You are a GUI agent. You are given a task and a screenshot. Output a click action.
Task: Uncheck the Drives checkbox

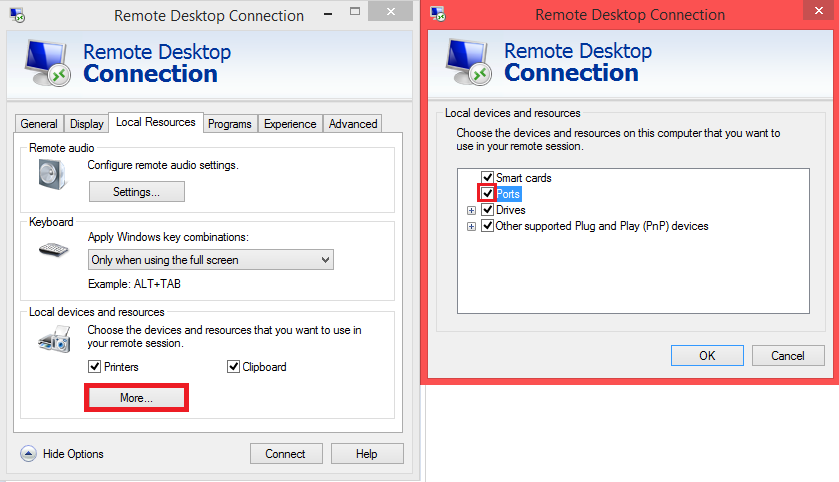(487, 209)
